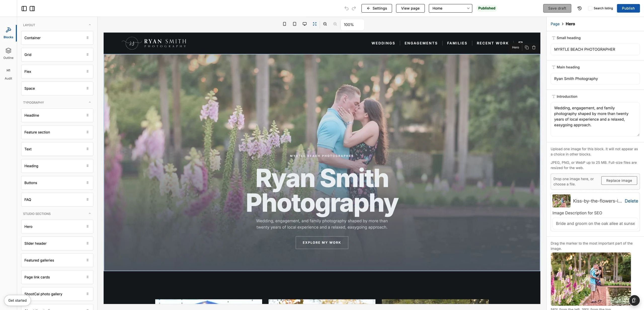Click the Published status badge
This screenshot has width=644, height=310.
(487, 8)
